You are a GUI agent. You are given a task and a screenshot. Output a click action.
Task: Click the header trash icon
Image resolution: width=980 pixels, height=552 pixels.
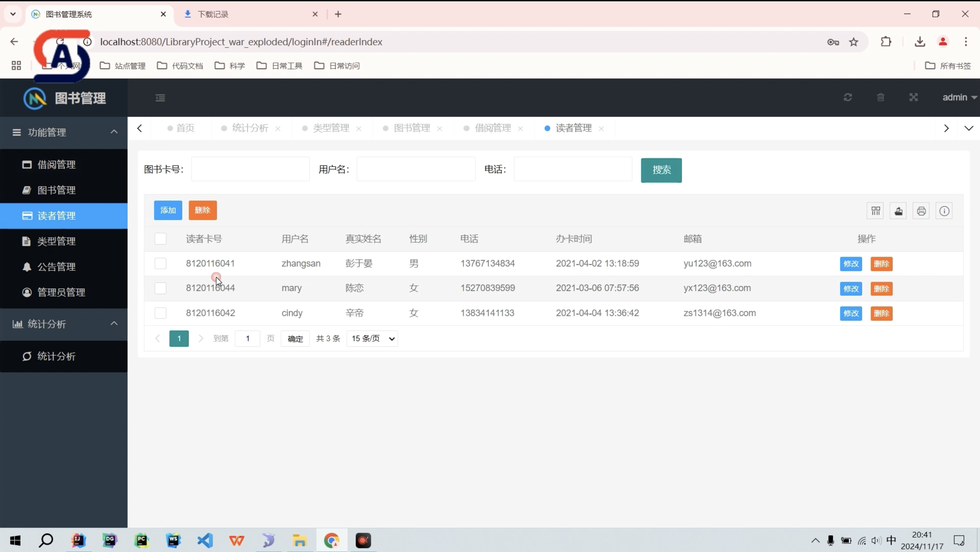tap(880, 97)
